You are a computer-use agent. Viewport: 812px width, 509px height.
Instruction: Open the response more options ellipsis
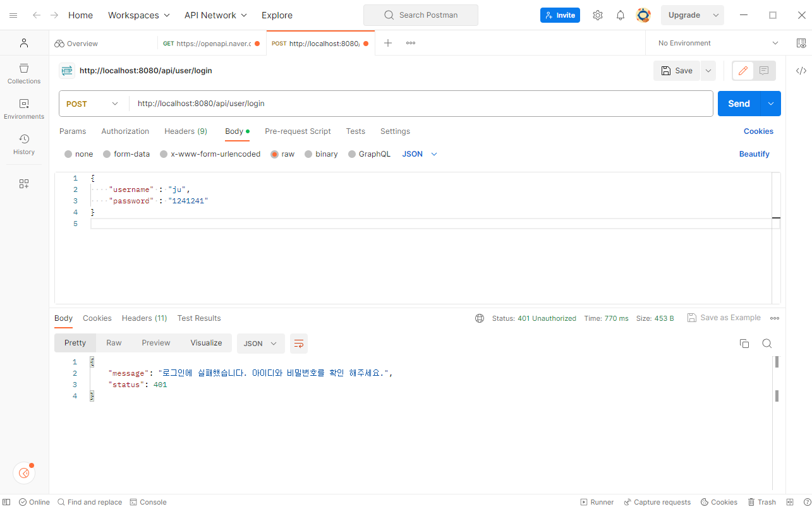775,318
